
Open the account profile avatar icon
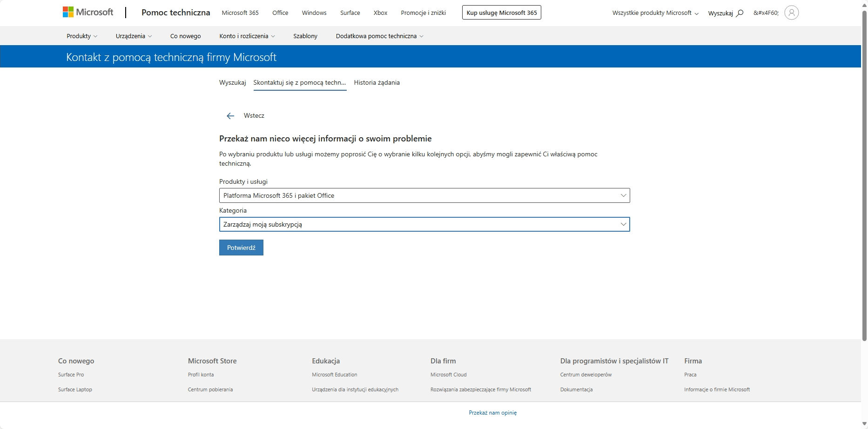coord(791,13)
